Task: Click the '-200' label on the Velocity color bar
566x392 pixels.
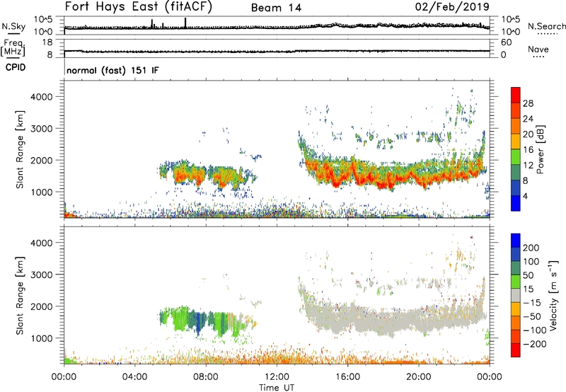Action: tap(535, 344)
